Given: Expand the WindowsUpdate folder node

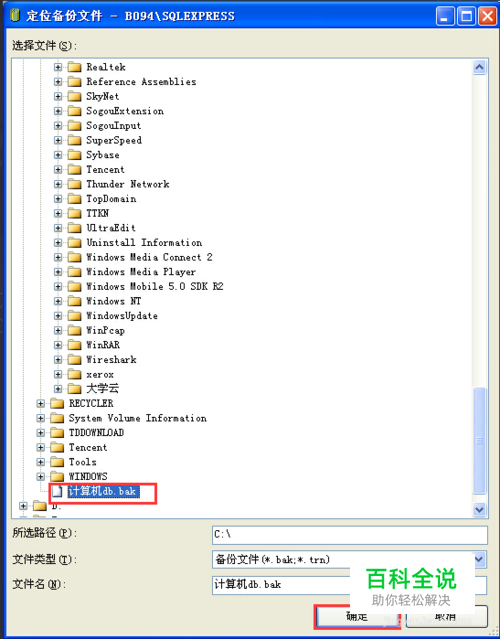Looking at the screenshot, I should coord(58,316).
